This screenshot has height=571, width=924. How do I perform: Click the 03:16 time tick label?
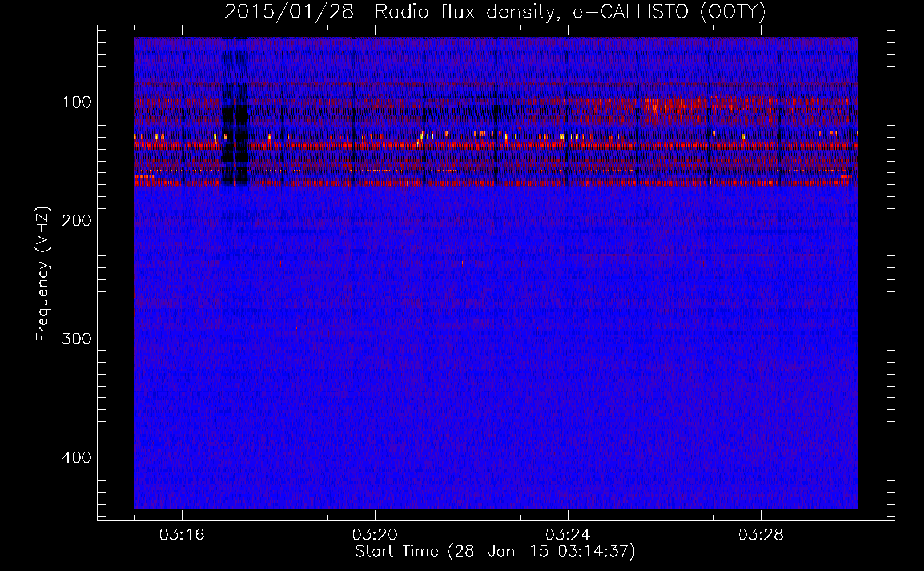182,535
